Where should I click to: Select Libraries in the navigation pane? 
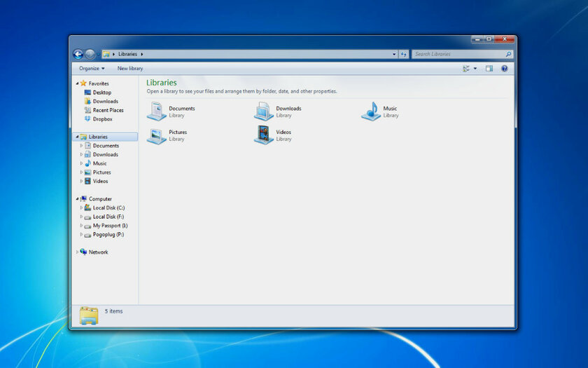point(98,137)
